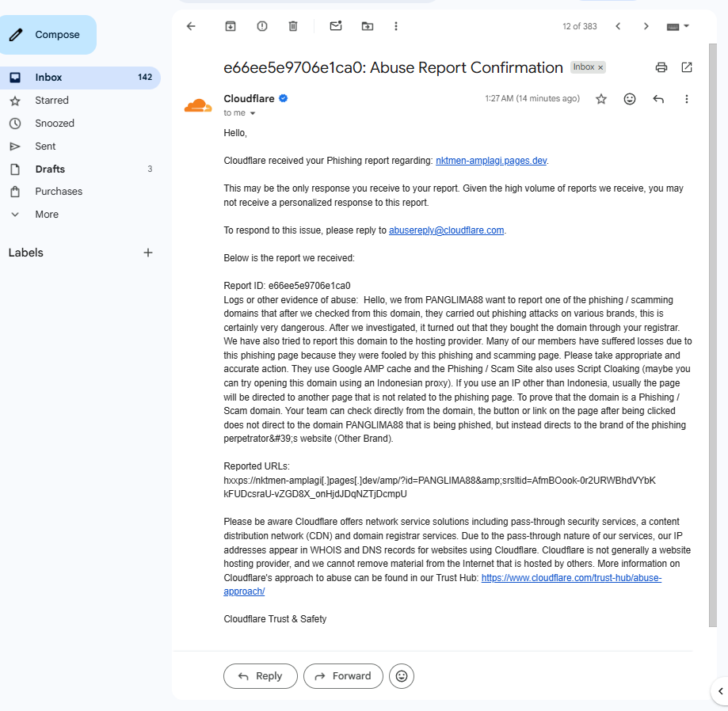Archive this email
Image resolution: width=728 pixels, height=711 pixels.
coord(231,26)
